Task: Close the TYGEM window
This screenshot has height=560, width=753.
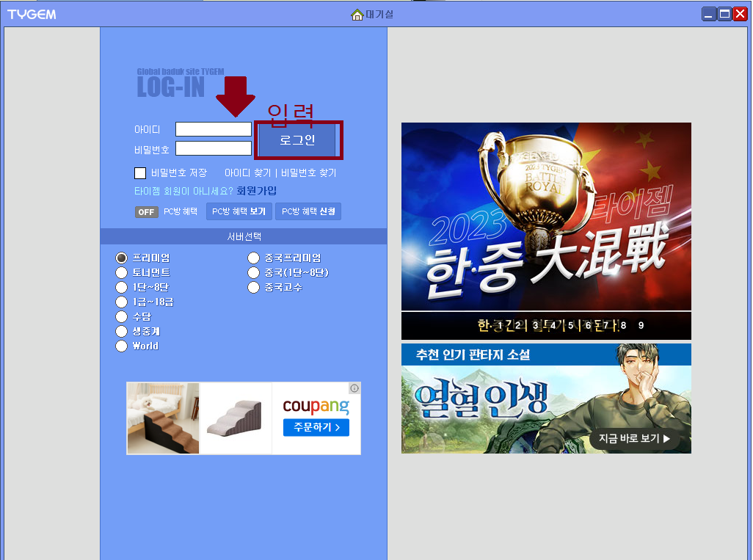Action: (x=740, y=14)
